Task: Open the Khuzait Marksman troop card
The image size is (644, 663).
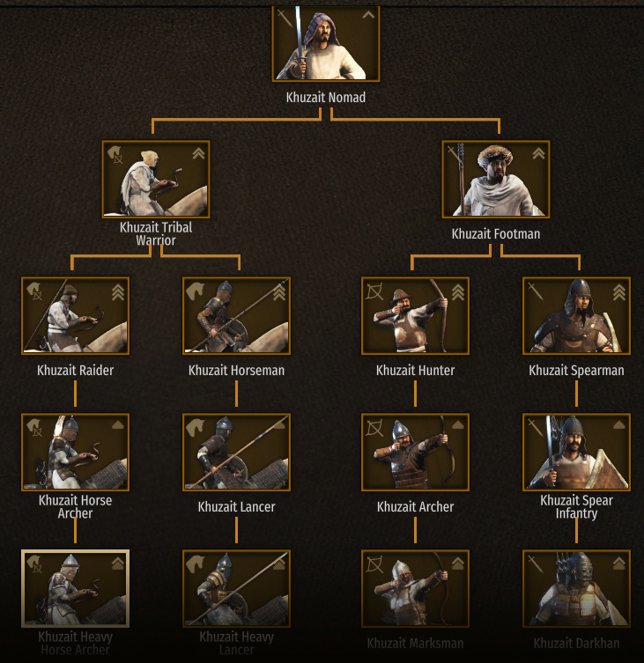Action: click(x=416, y=588)
